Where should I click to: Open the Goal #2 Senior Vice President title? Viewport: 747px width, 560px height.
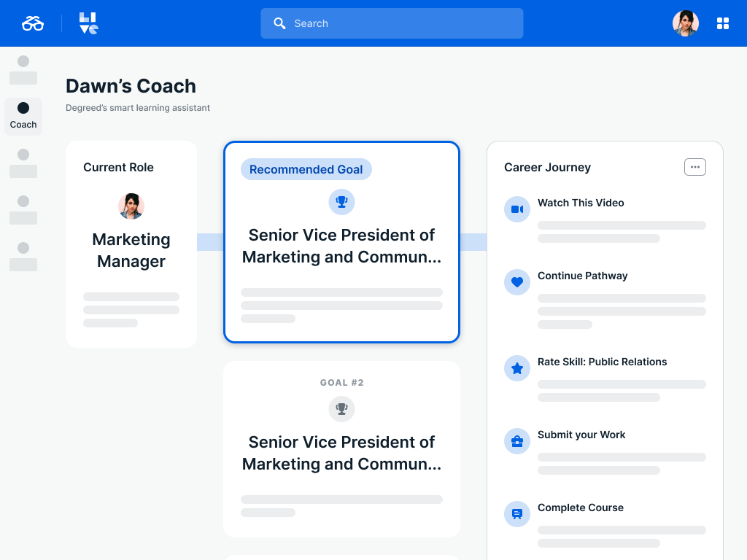pyautogui.click(x=341, y=453)
